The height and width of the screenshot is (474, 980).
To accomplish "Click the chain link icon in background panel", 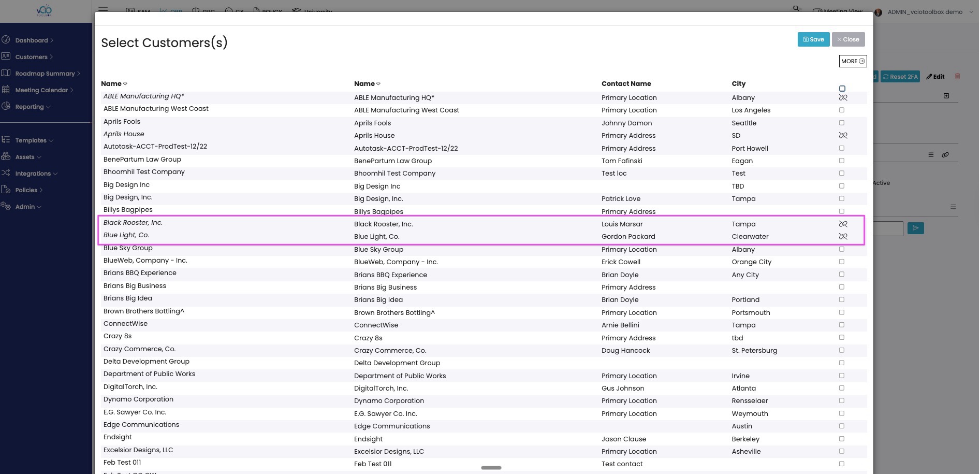I will 945,155.
